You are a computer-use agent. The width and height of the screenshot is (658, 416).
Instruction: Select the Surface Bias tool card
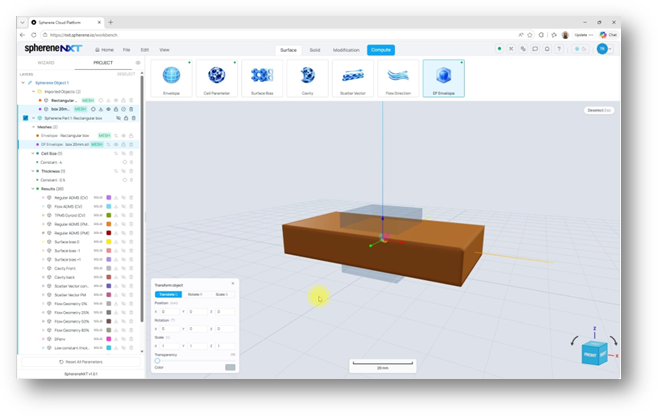pos(262,78)
